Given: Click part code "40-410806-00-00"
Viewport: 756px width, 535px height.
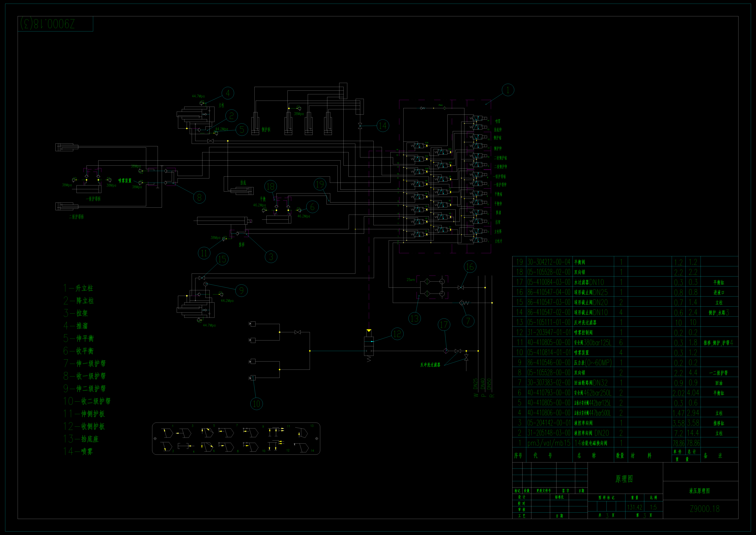Looking at the screenshot, I should 549,413.
